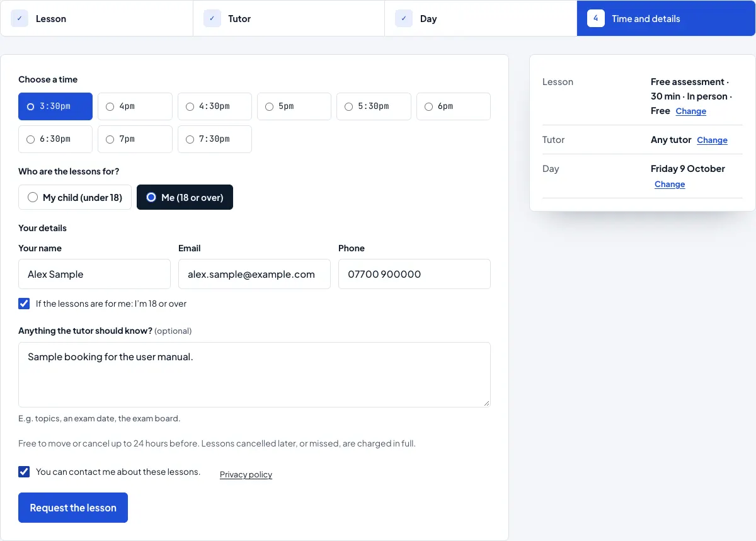Image resolution: width=756 pixels, height=541 pixels.
Task: Untick the "I'm 18 or over" checkbox
Action: [24, 304]
